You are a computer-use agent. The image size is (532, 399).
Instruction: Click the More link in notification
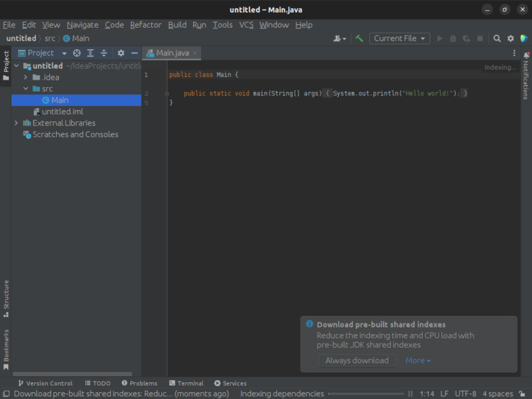tap(418, 360)
